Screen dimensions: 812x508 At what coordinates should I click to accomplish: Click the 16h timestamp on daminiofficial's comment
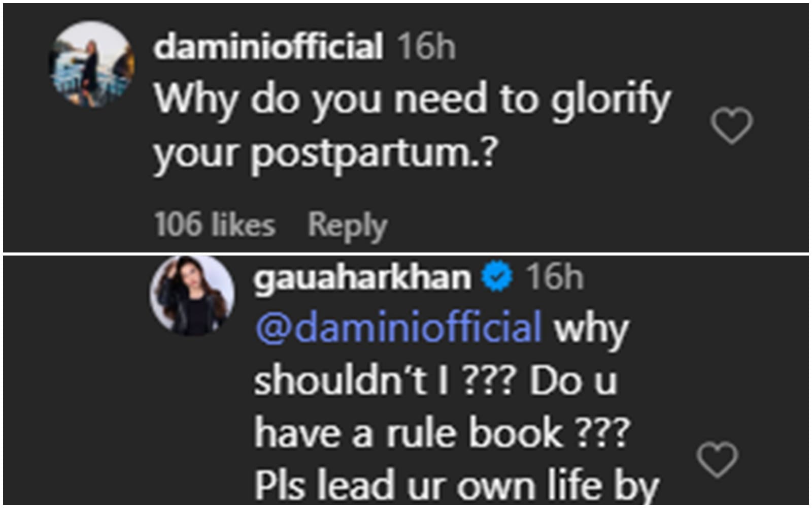[x=426, y=47]
